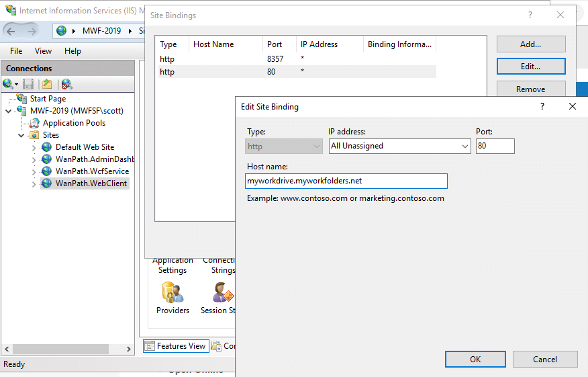Collapse the Sites tree node
Viewport: 588px width, 377px height.
[x=21, y=135]
